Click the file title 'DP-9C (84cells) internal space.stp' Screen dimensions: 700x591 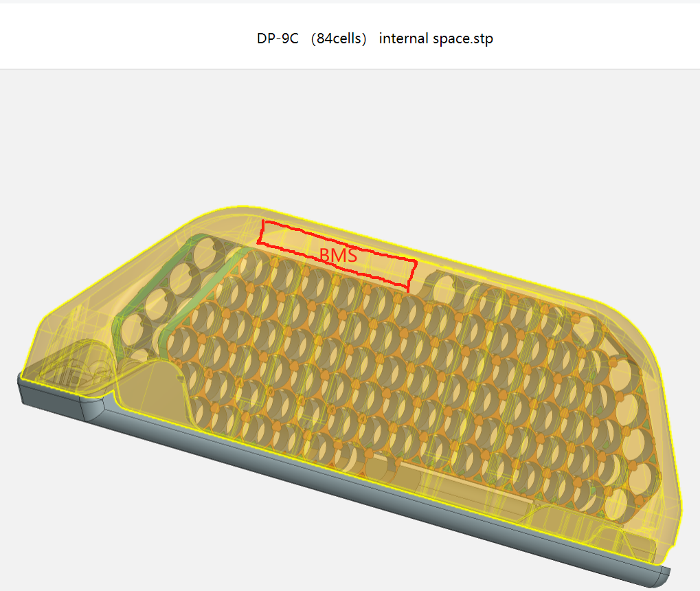coord(374,38)
